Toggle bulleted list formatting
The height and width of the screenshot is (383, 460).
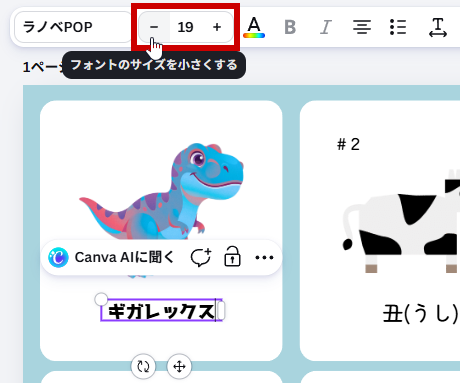[398, 27]
